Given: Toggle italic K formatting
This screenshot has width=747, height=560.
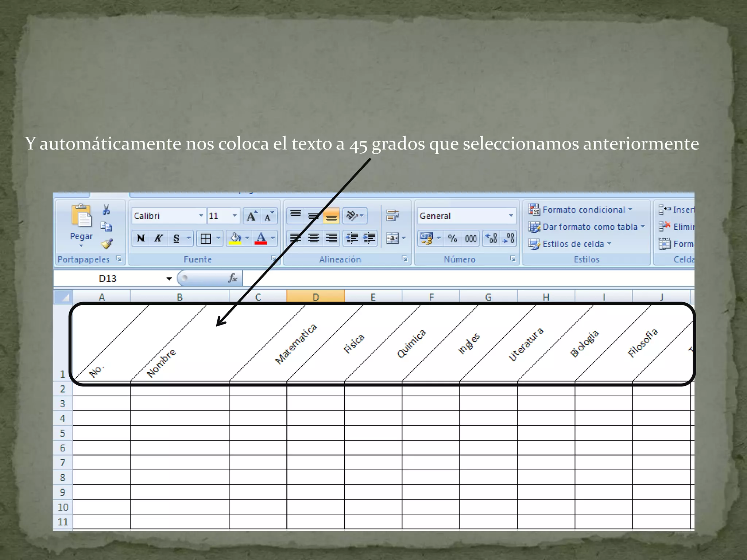Looking at the screenshot, I should (158, 238).
